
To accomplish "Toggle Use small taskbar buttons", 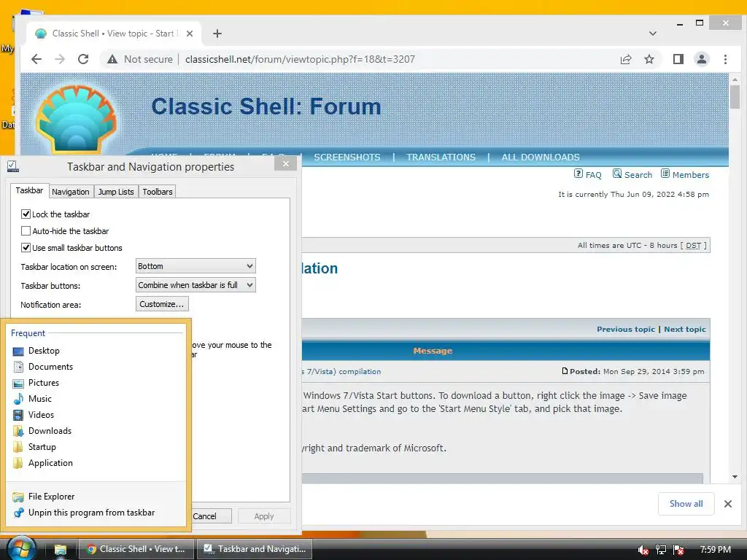I will [26, 248].
